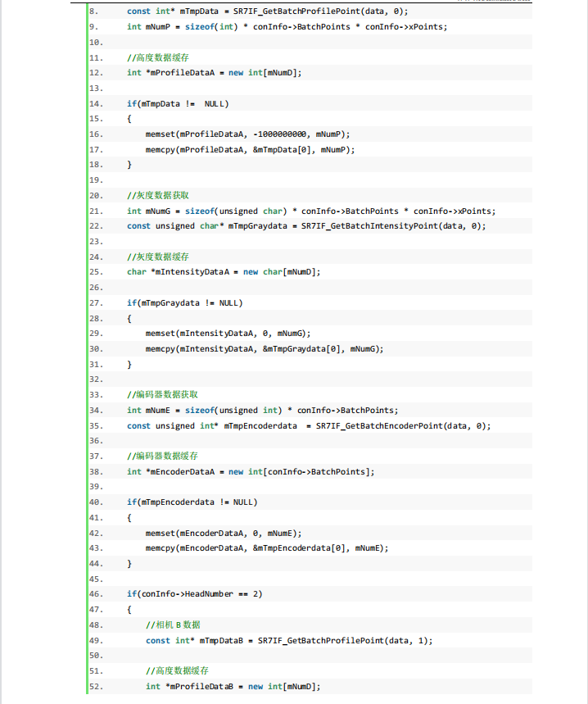The image size is (588, 704).
Task: Click the line 52 mProfileDataB allocation
Action: (x=233, y=687)
